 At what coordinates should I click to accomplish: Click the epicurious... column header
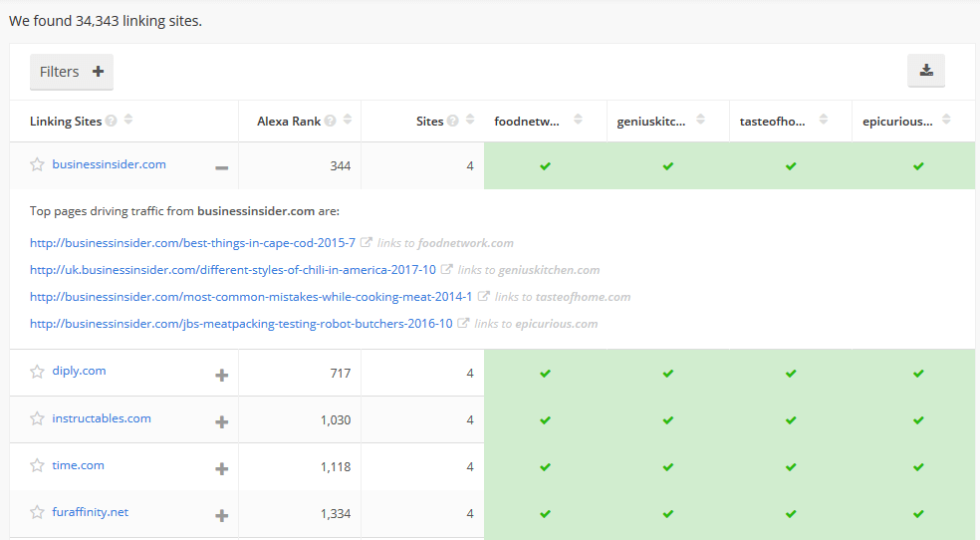click(897, 122)
